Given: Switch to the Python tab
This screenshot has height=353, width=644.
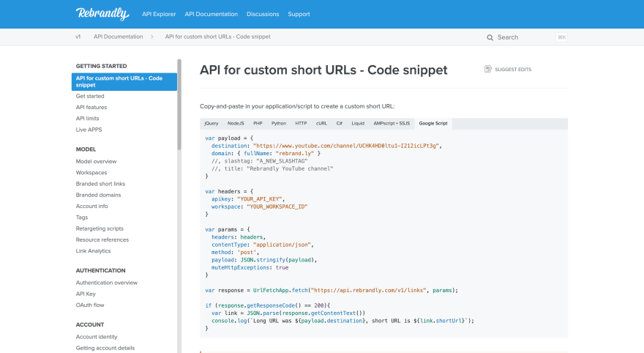Looking at the screenshot, I should pyautogui.click(x=279, y=123).
